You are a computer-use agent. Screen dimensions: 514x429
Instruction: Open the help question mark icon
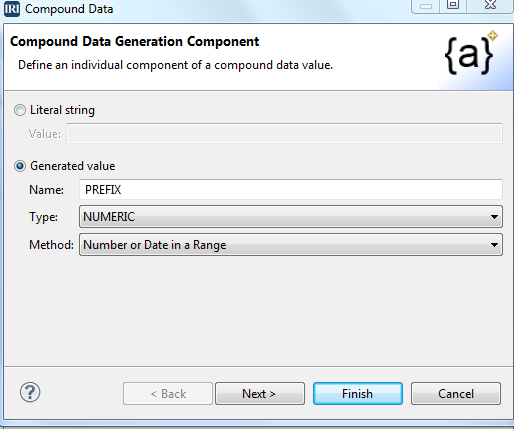pyautogui.click(x=30, y=392)
